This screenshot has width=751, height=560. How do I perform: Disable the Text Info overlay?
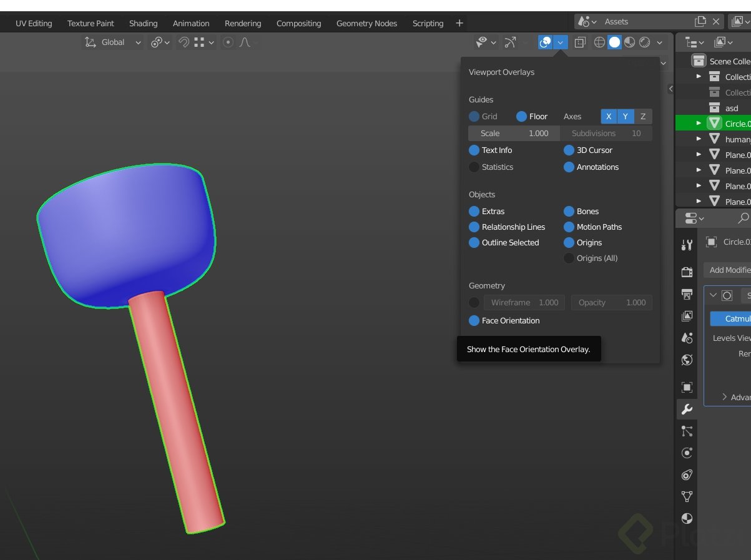pyautogui.click(x=474, y=150)
